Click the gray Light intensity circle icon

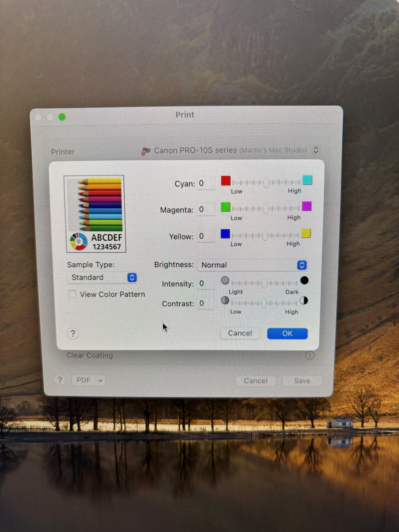225,280
